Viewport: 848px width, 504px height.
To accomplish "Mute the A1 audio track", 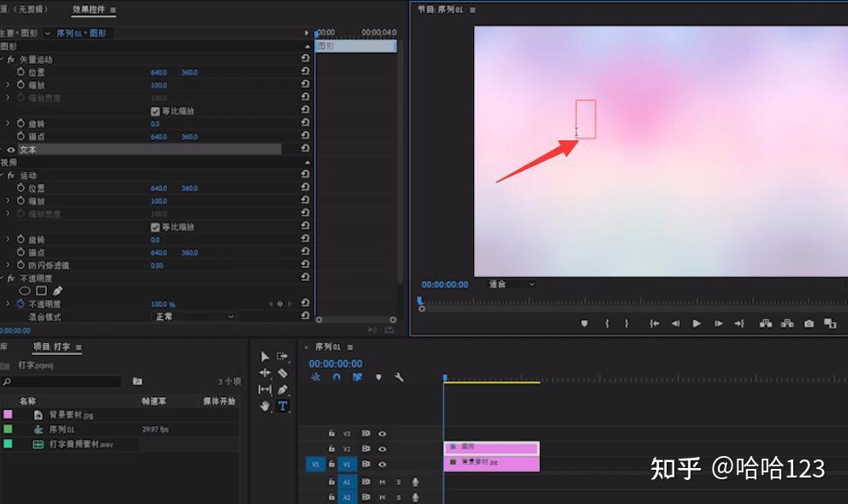I will tap(382, 482).
